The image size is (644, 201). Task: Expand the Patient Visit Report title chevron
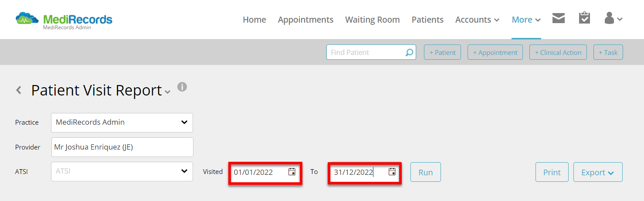click(168, 92)
